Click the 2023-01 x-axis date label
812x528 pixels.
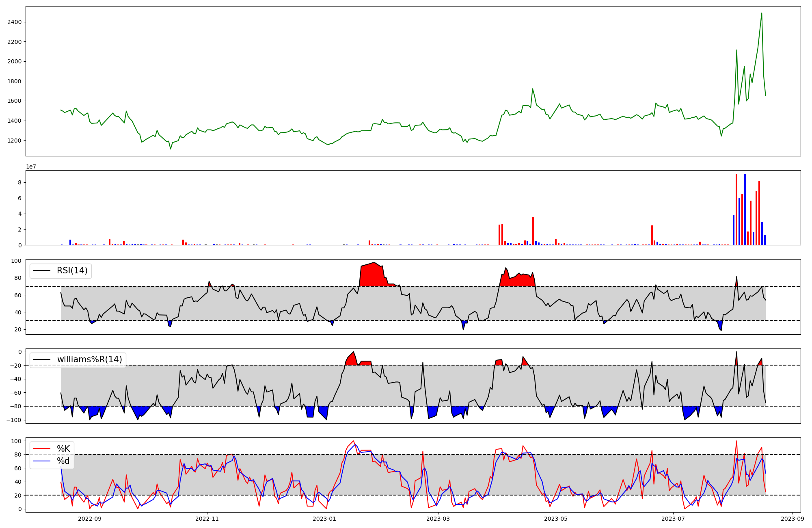click(324, 519)
